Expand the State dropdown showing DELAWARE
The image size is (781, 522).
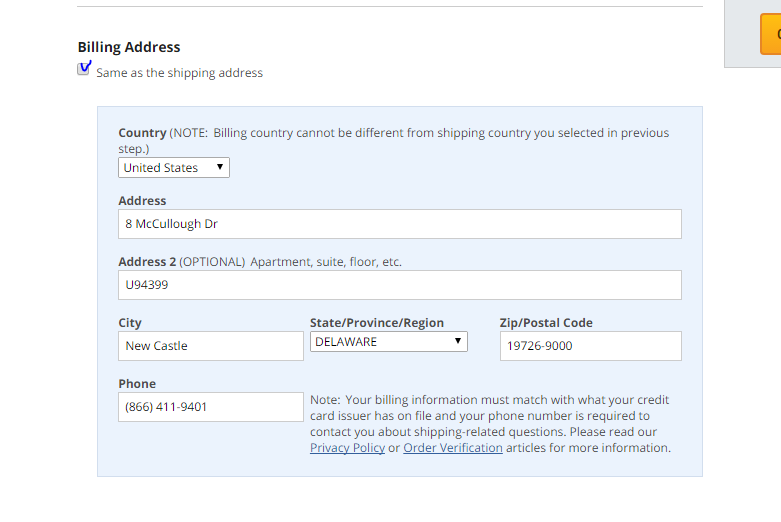pos(389,342)
